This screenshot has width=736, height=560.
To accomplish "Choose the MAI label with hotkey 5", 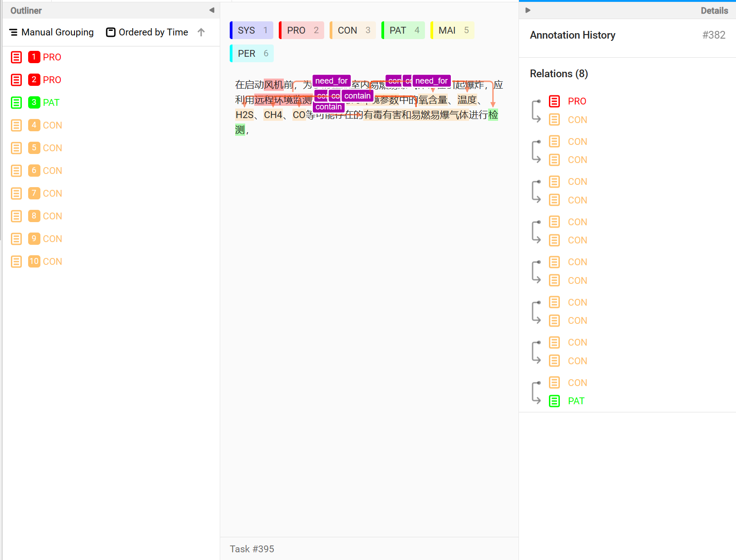I will (x=452, y=30).
